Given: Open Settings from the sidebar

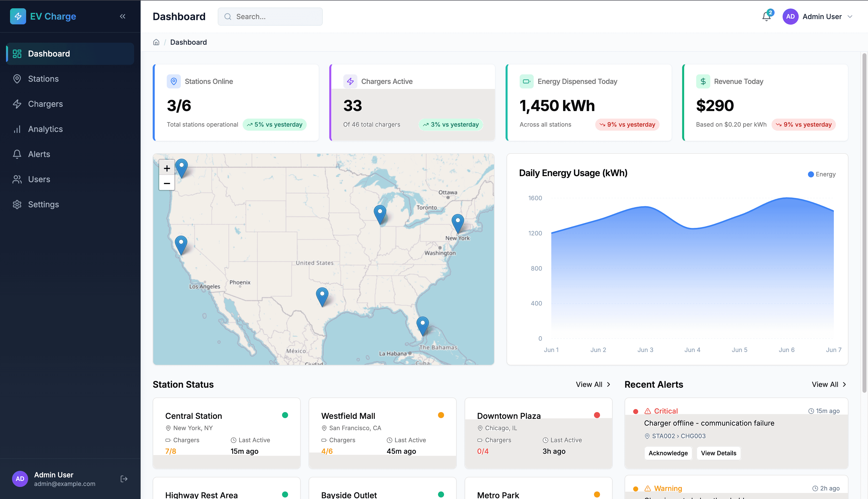Looking at the screenshot, I should [43, 204].
